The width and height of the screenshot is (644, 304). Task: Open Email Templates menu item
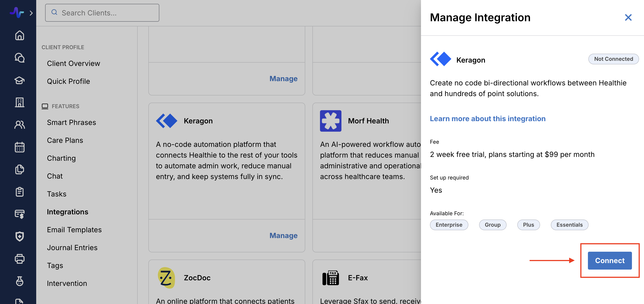pyautogui.click(x=74, y=230)
